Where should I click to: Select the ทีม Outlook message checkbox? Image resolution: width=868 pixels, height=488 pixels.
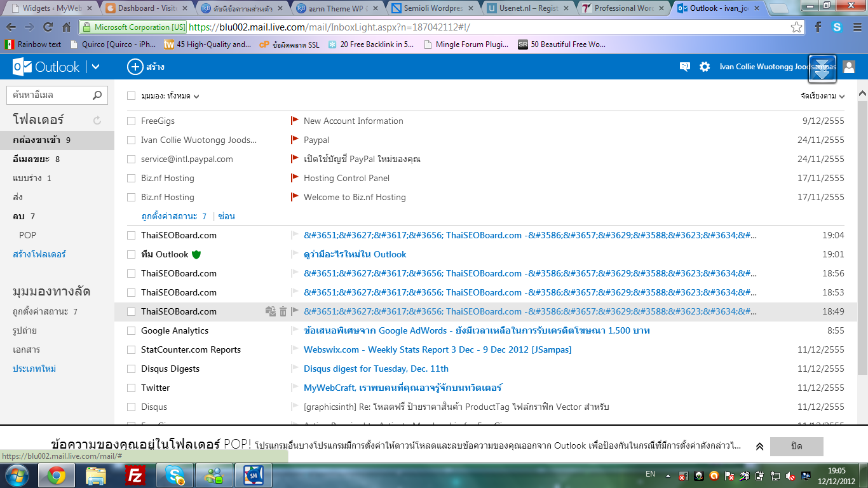point(131,254)
